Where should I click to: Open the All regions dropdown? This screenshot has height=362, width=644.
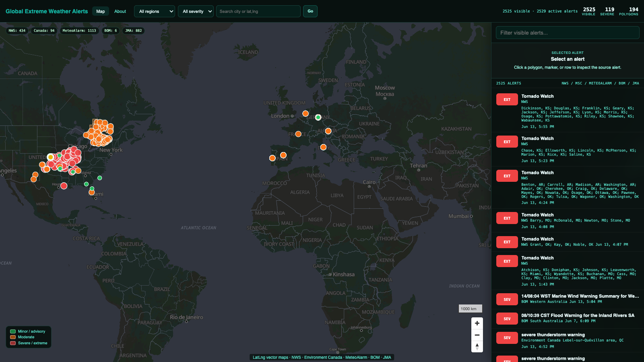pos(155,11)
